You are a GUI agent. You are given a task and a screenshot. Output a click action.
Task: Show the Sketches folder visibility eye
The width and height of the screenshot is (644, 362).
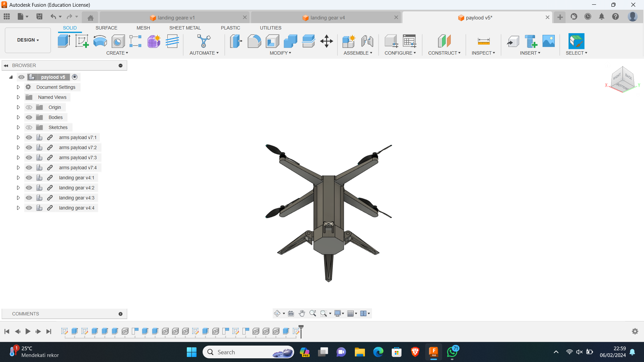click(29, 127)
